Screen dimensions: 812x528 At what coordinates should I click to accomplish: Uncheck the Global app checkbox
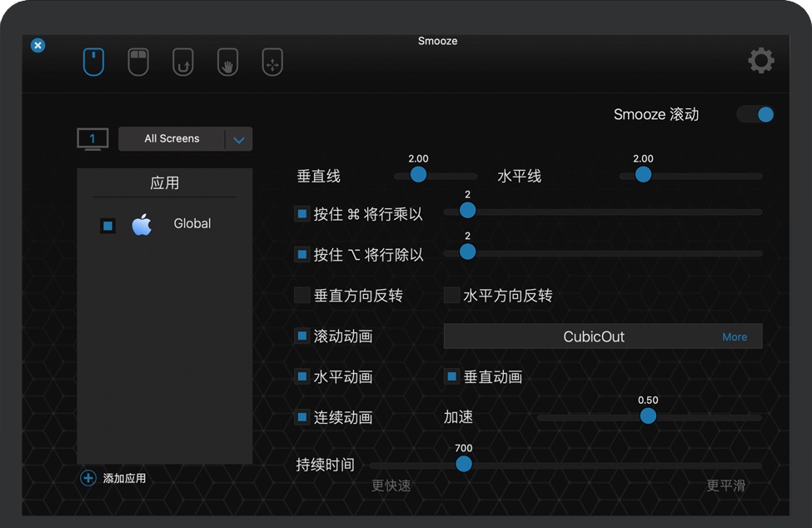pos(107,226)
